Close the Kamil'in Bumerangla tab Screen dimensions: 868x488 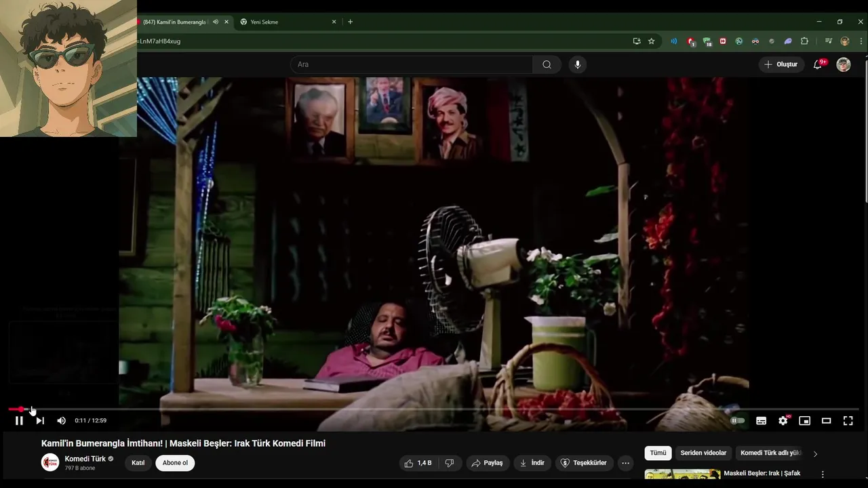coord(226,22)
